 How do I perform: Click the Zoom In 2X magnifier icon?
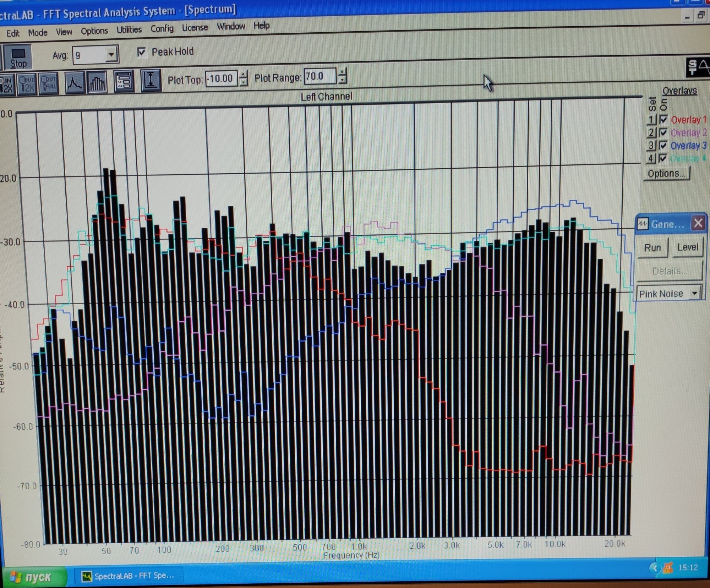(x=6, y=84)
